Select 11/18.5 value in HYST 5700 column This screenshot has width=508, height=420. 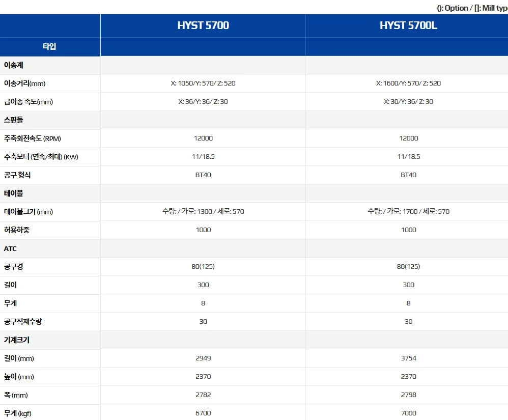pyautogui.click(x=203, y=156)
